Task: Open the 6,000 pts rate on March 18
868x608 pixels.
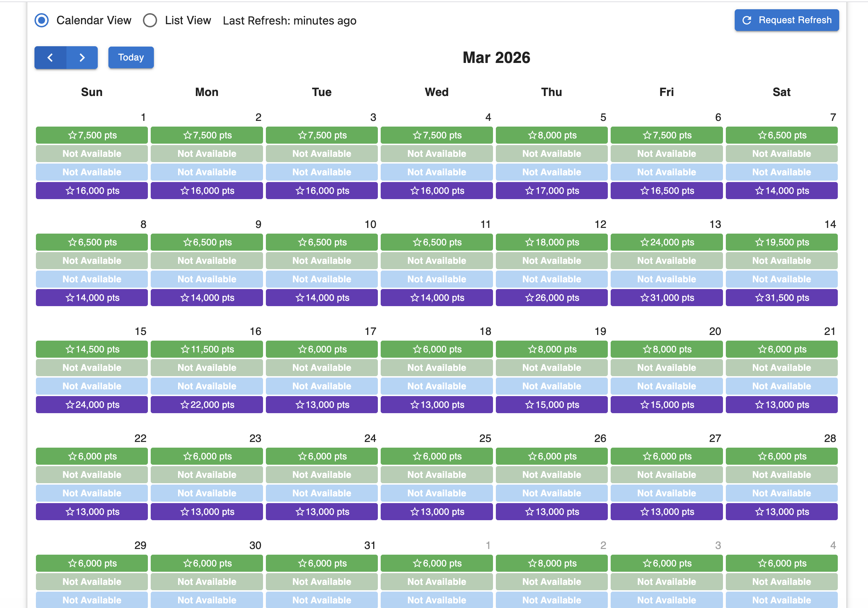Action: point(436,349)
